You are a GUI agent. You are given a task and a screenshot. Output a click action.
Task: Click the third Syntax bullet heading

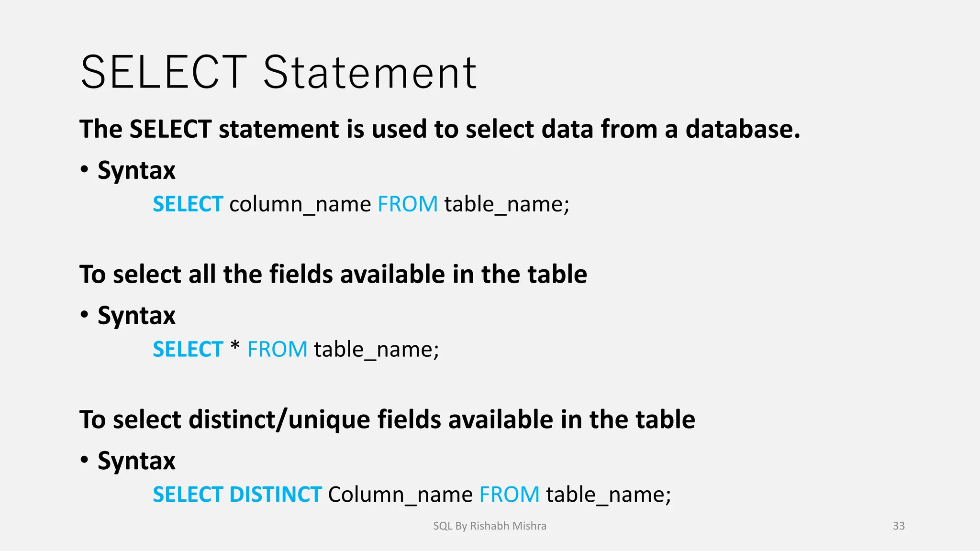pos(136,461)
